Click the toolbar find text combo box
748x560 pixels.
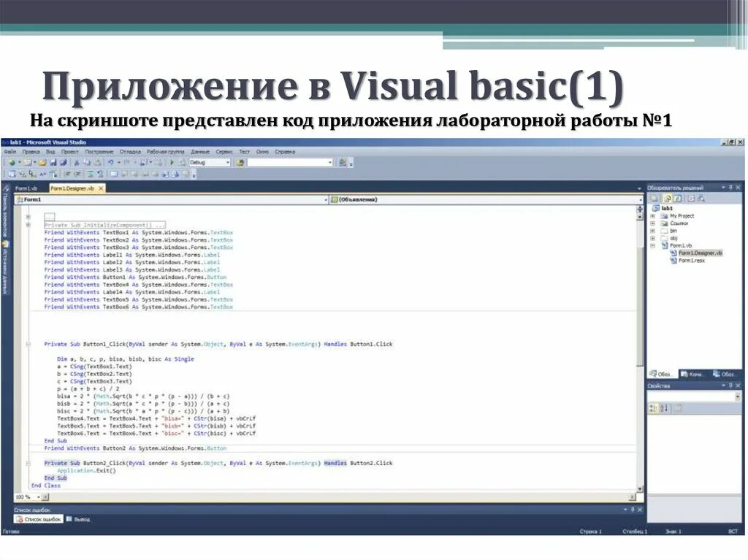289,163
